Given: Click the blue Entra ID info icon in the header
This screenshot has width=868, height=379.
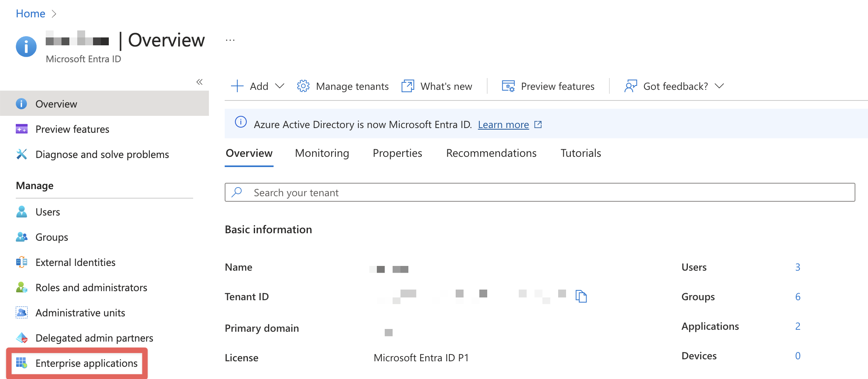Looking at the screenshot, I should click(26, 46).
